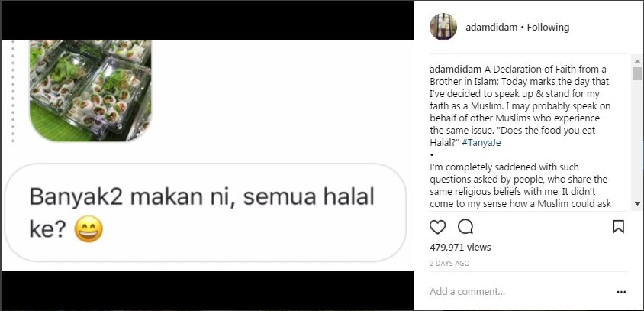
Task: Click the 479,971 views count
Action: (460, 248)
